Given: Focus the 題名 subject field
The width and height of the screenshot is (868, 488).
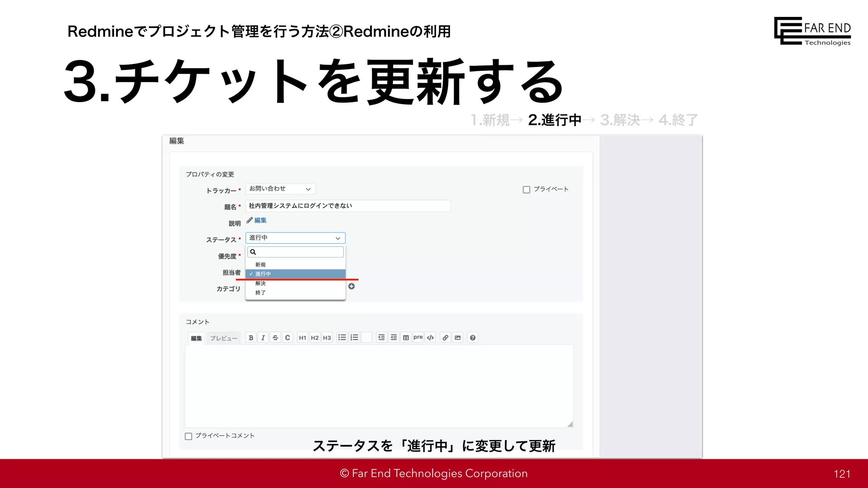Looking at the screenshot, I should click(x=348, y=206).
